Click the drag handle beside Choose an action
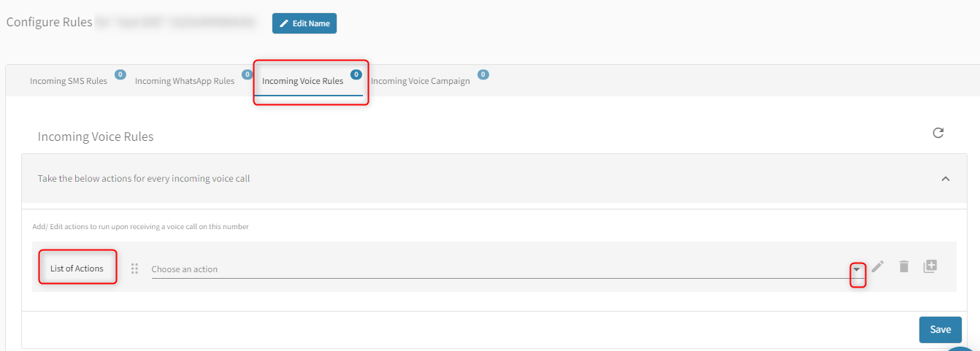980x351 pixels. coord(134,269)
